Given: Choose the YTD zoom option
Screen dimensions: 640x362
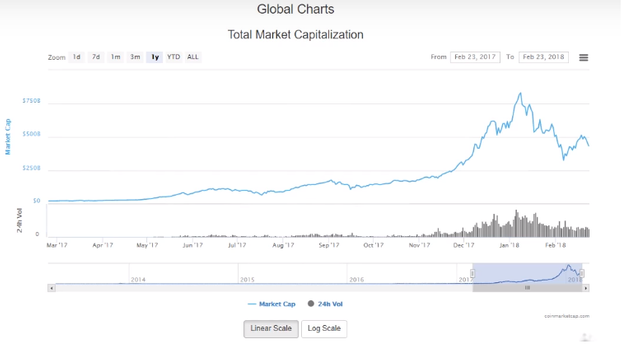Looking at the screenshot, I should (173, 57).
